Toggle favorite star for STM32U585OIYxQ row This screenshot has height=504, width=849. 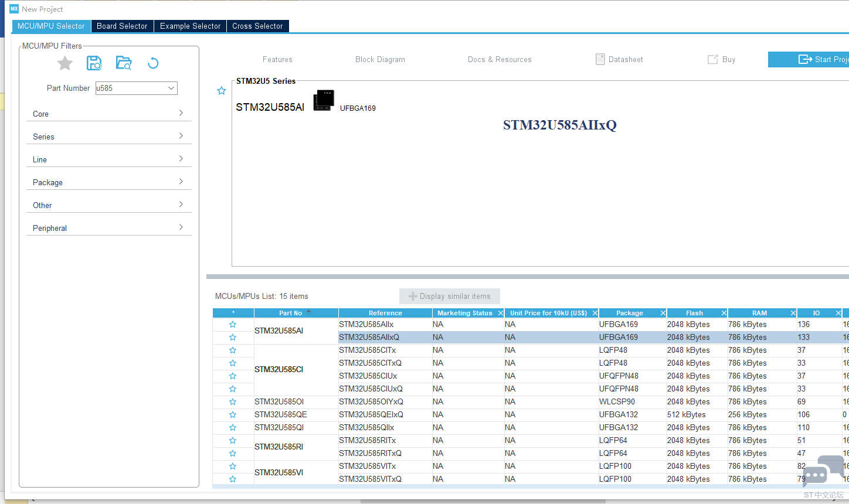click(x=233, y=402)
